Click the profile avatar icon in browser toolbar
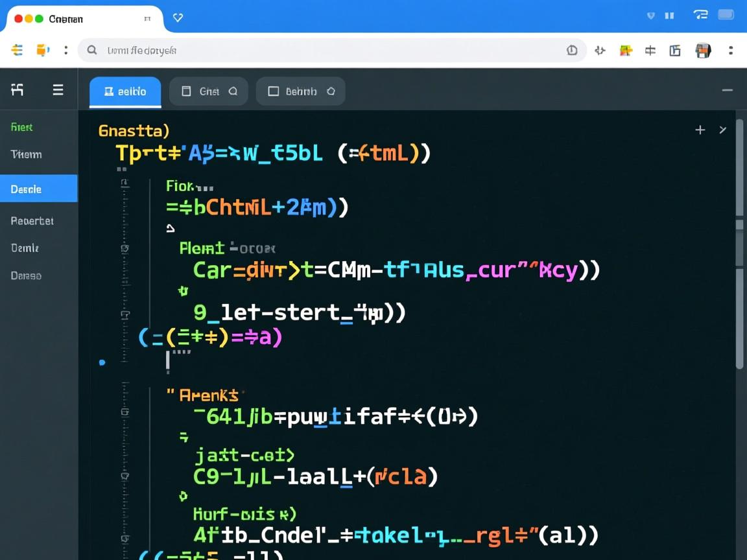This screenshot has height=560, width=747. pyautogui.click(x=703, y=51)
